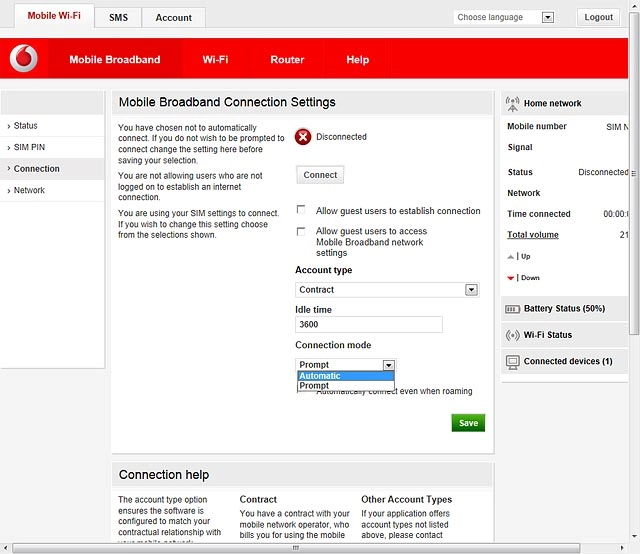Click the Connect button
640x554 pixels.
pyautogui.click(x=320, y=175)
